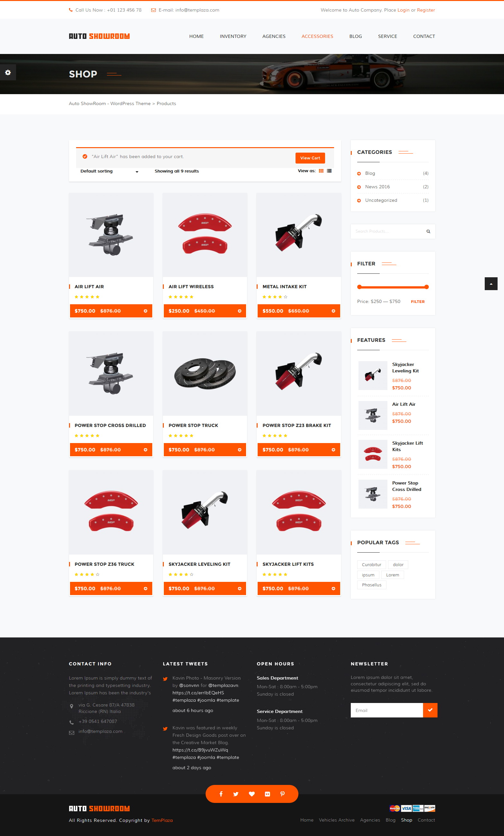Apply the price FILTER link
The width and height of the screenshot is (504, 836).
coord(418,302)
